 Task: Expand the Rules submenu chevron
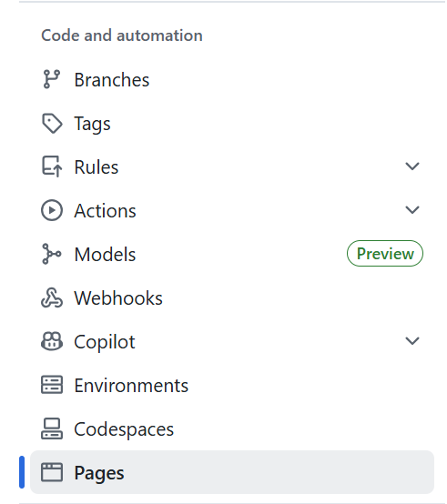412,166
